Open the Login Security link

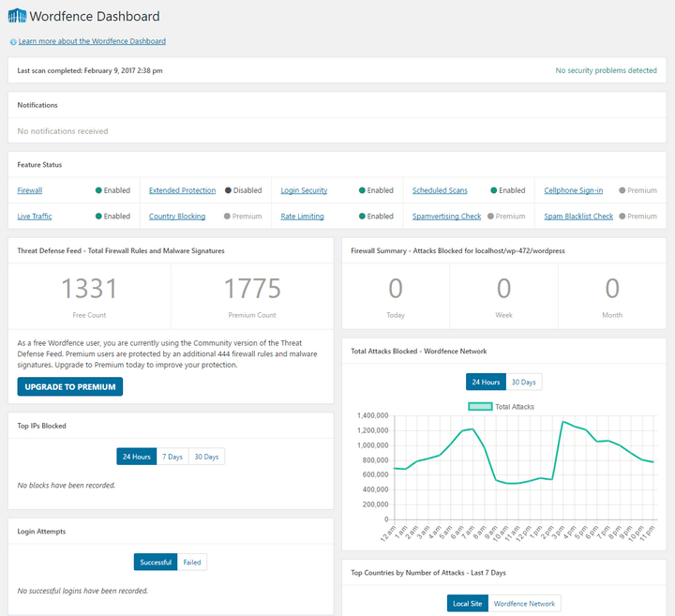pos(304,190)
